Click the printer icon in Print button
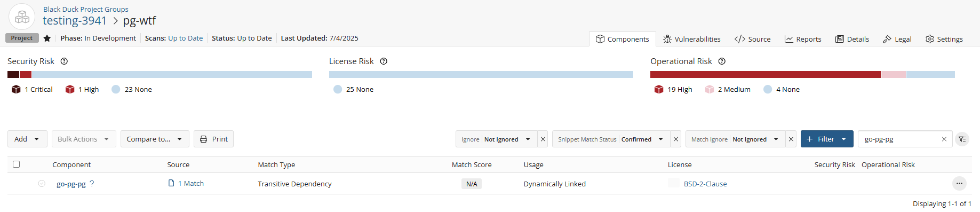Screen dimensions: 980x212 (x=203, y=139)
